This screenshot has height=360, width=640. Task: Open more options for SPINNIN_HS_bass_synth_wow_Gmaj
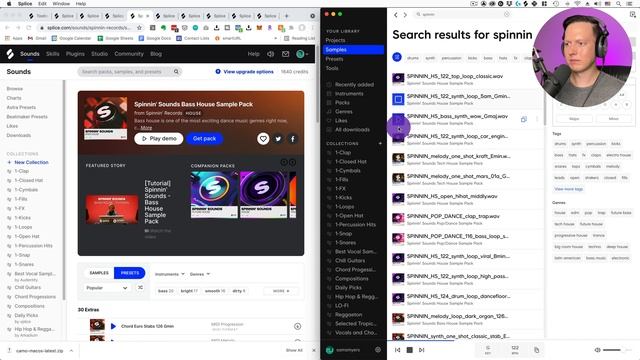coord(537,120)
